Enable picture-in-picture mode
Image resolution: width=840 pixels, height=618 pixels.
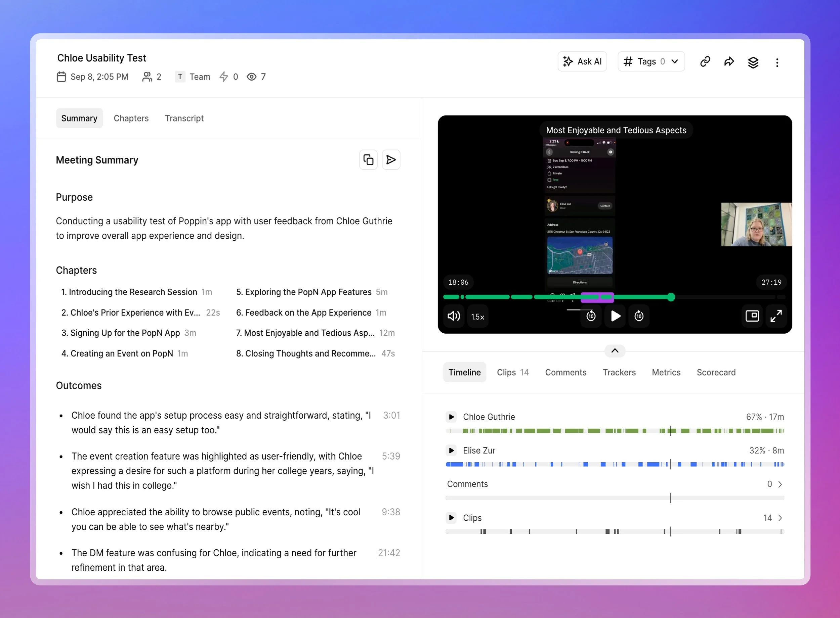[x=752, y=316]
